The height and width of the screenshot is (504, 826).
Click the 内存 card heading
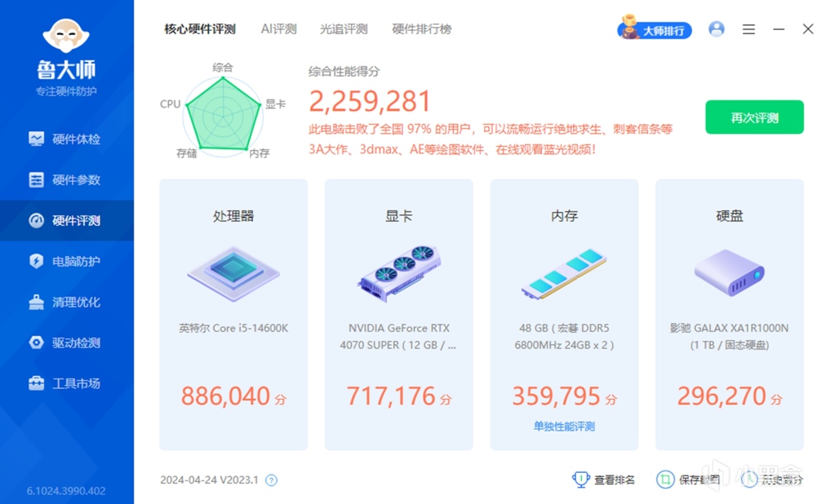pos(564,216)
